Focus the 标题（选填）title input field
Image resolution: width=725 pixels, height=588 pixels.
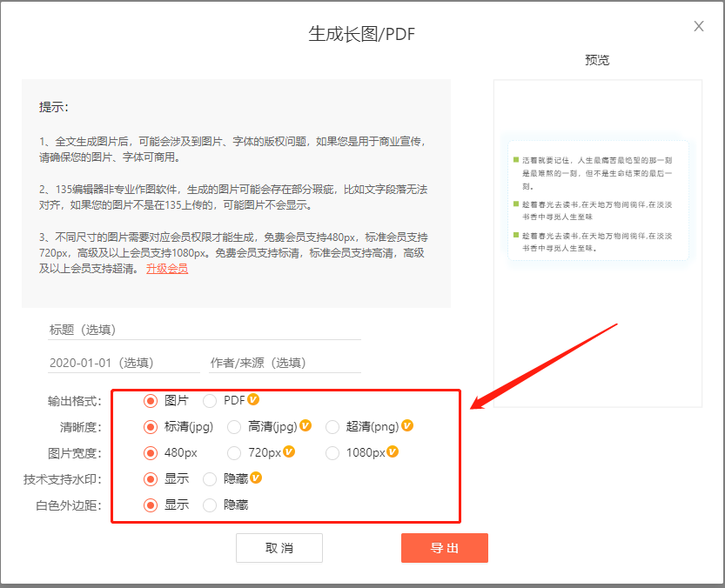pyautogui.click(x=205, y=331)
